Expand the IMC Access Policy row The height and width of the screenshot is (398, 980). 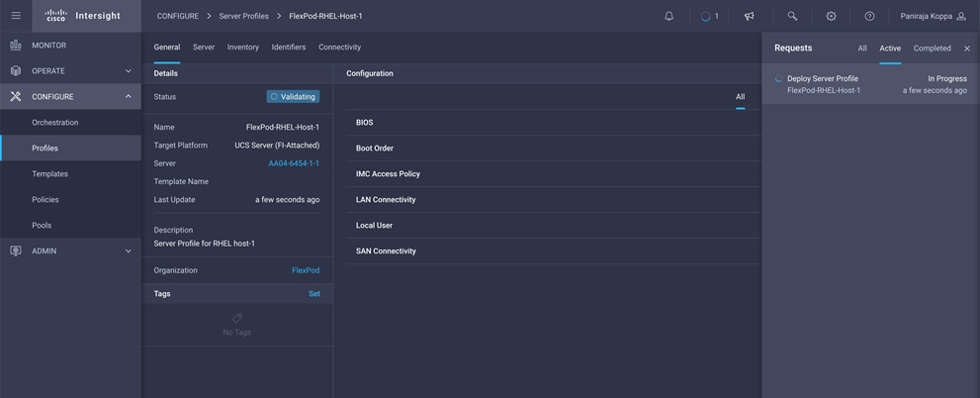[x=554, y=174]
